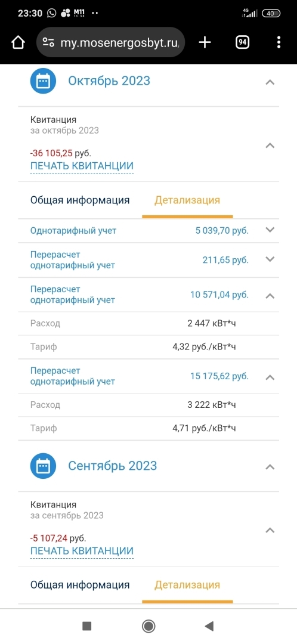
Task: Tap the Android recent apps square button
Action: pyautogui.click(x=86, y=626)
